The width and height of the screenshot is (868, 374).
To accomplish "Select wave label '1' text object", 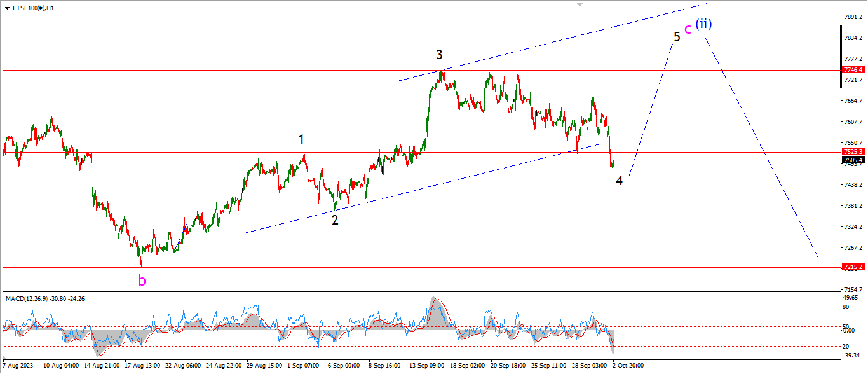I will tap(302, 139).
